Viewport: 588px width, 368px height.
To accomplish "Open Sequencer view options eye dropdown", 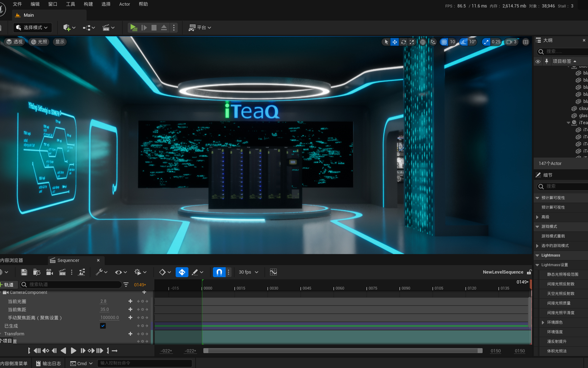I will tap(121, 272).
